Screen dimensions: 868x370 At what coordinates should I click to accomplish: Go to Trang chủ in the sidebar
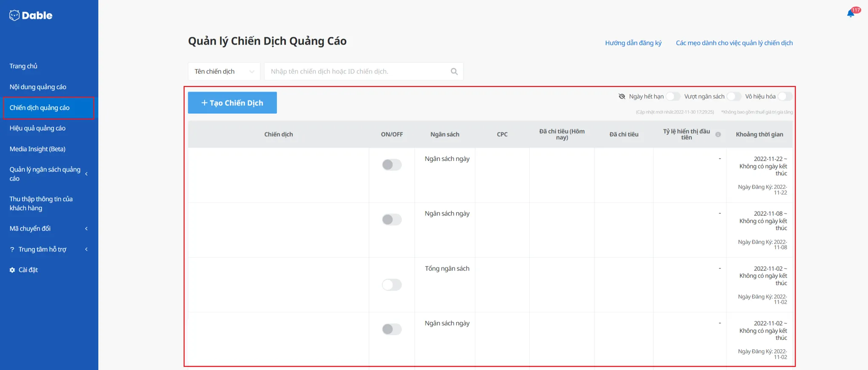[x=23, y=66]
